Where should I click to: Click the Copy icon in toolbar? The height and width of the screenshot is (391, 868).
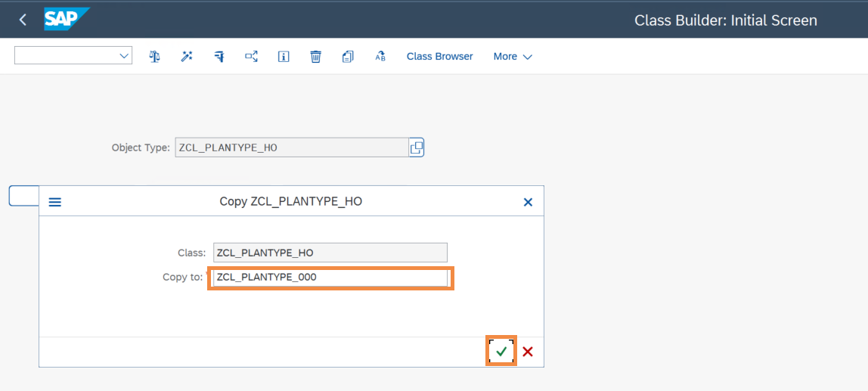coord(348,57)
